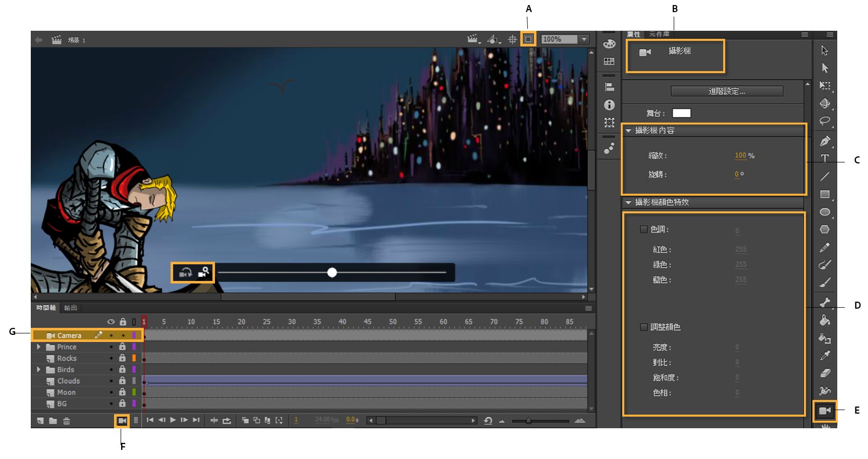Select the Line tool
Viewport: 868px width, 459px height.
825,176
